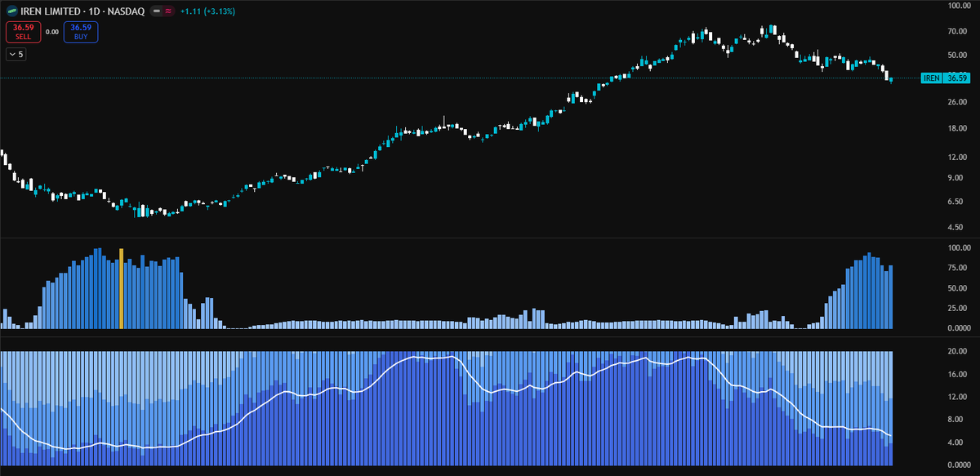The width and height of the screenshot is (980, 476).
Task: Click the 18.00 price scale label
Action: (x=958, y=129)
